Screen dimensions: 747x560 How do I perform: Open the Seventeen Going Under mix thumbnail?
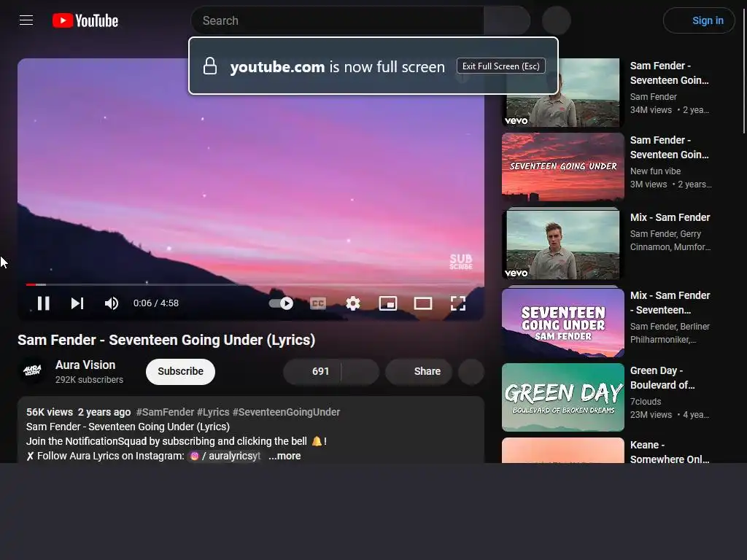point(563,322)
